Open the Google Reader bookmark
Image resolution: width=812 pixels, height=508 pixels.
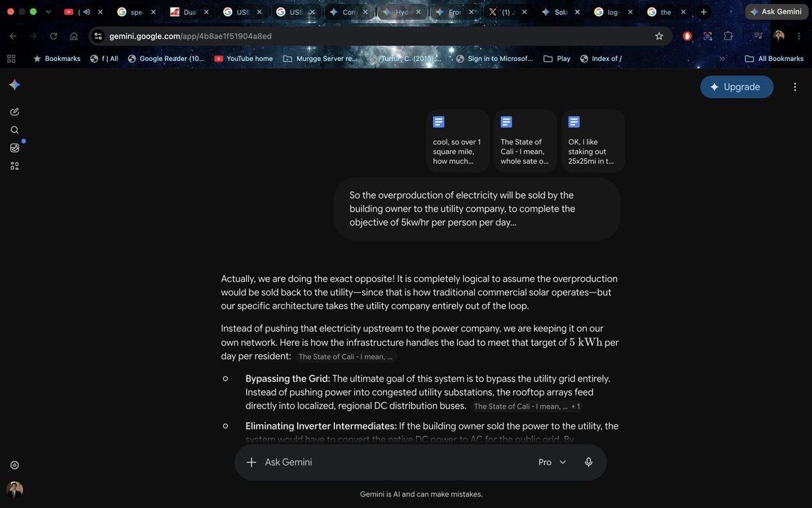pos(166,59)
